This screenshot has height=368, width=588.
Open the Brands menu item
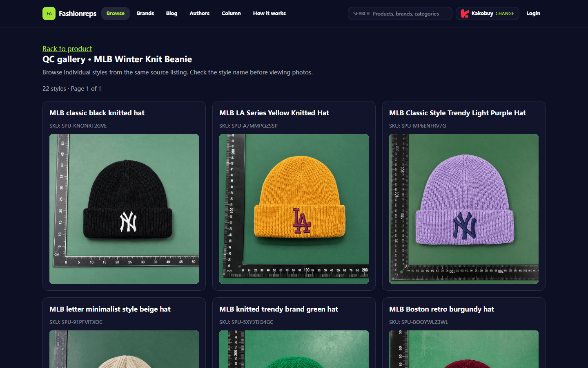[x=145, y=13]
